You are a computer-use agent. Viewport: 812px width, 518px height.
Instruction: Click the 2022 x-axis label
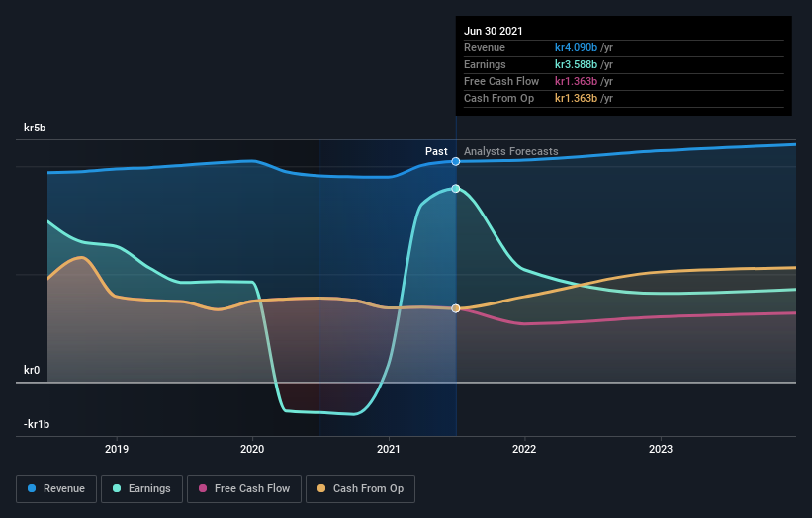point(524,449)
